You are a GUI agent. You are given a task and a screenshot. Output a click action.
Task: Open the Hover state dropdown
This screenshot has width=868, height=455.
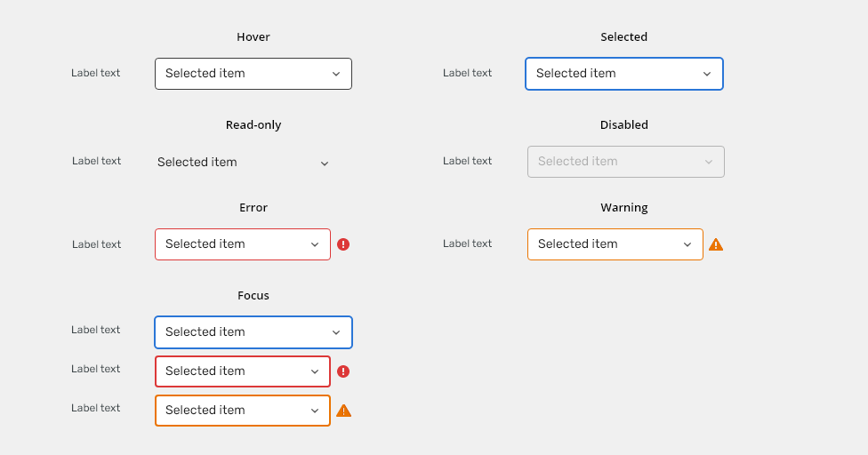[253, 74]
